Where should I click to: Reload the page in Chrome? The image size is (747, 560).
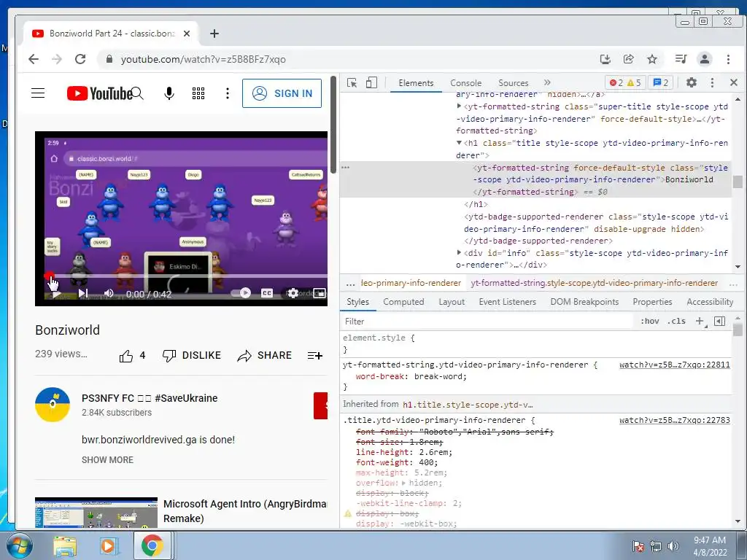pos(80,59)
